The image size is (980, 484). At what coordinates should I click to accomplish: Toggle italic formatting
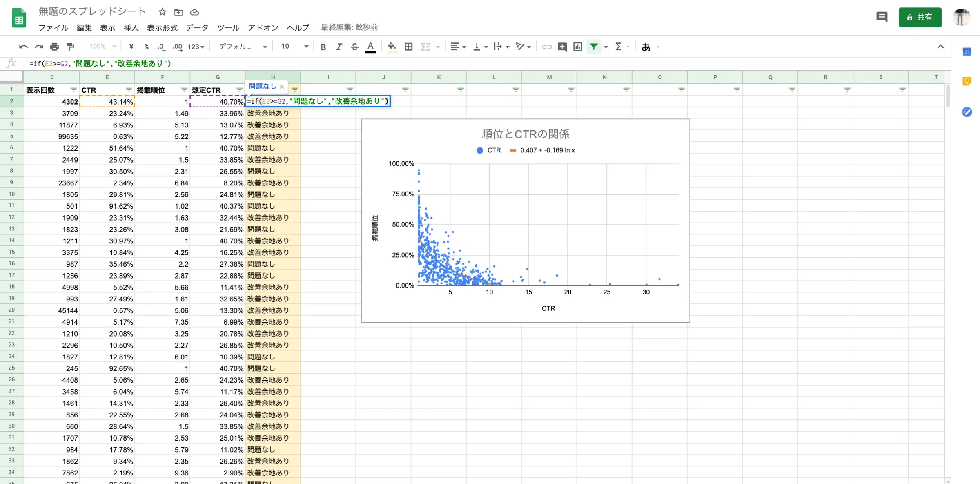(339, 47)
